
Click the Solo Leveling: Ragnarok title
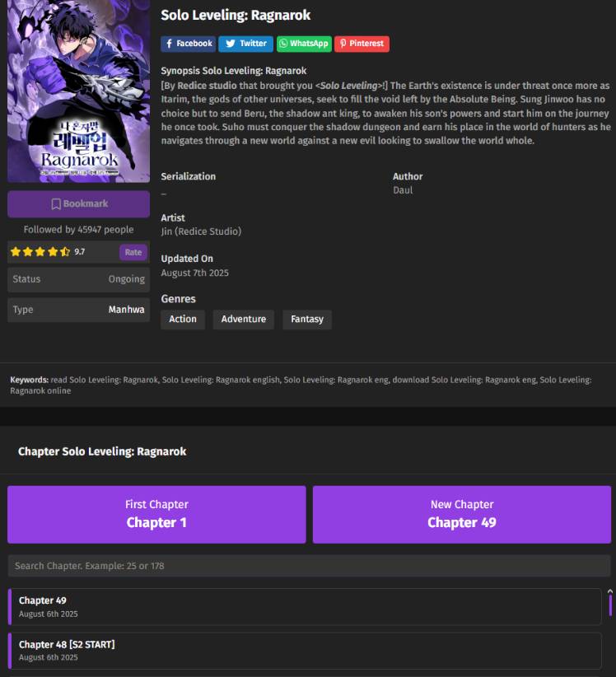tap(236, 15)
